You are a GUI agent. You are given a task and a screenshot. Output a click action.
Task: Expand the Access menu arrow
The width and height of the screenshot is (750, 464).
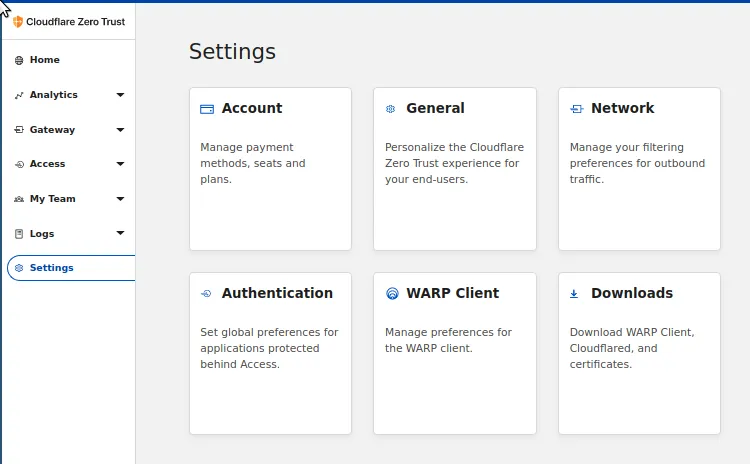pyautogui.click(x=120, y=164)
